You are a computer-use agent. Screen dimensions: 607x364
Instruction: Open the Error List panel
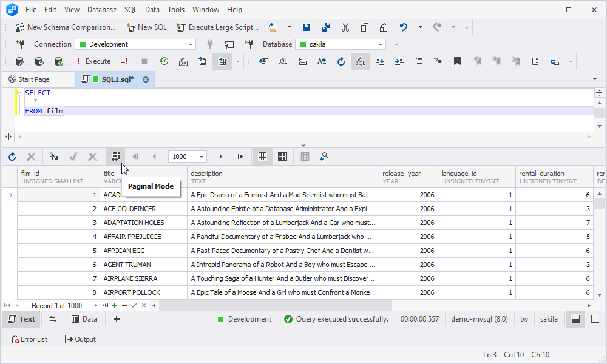(29, 339)
